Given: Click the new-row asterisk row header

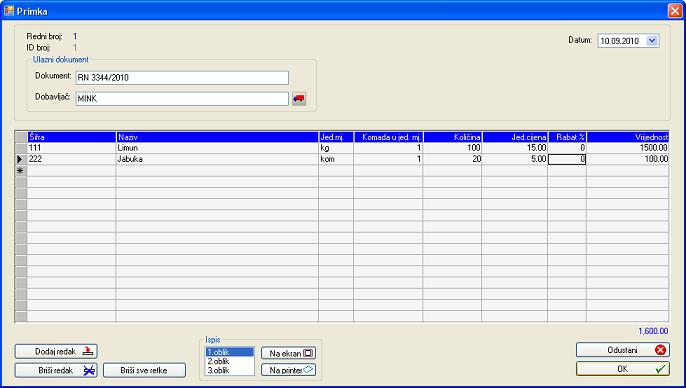Looking at the screenshot, I should pos(21,171).
